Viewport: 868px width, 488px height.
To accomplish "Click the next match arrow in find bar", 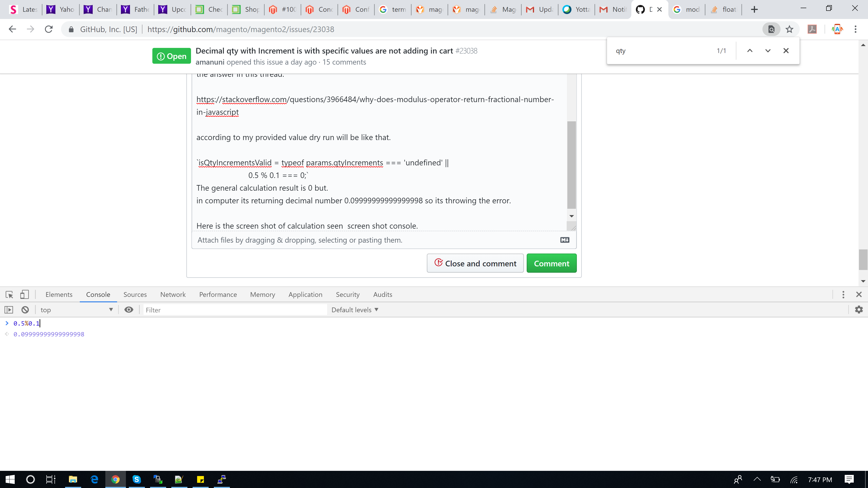I will tap(768, 51).
